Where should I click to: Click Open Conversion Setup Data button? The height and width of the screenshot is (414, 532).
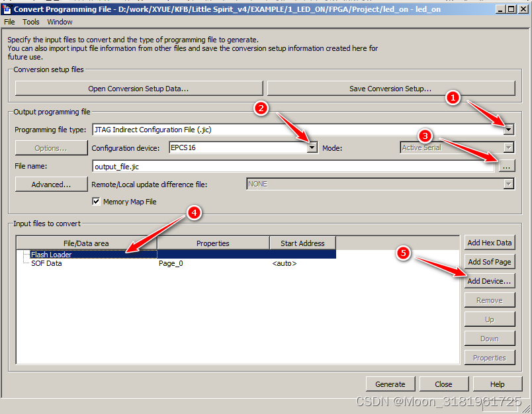pos(139,89)
